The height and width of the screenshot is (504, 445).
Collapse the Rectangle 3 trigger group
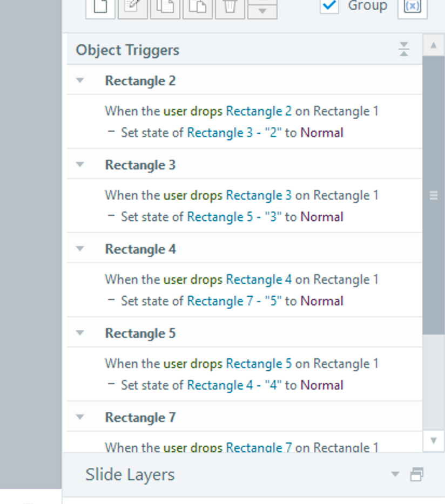coord(80,165)
